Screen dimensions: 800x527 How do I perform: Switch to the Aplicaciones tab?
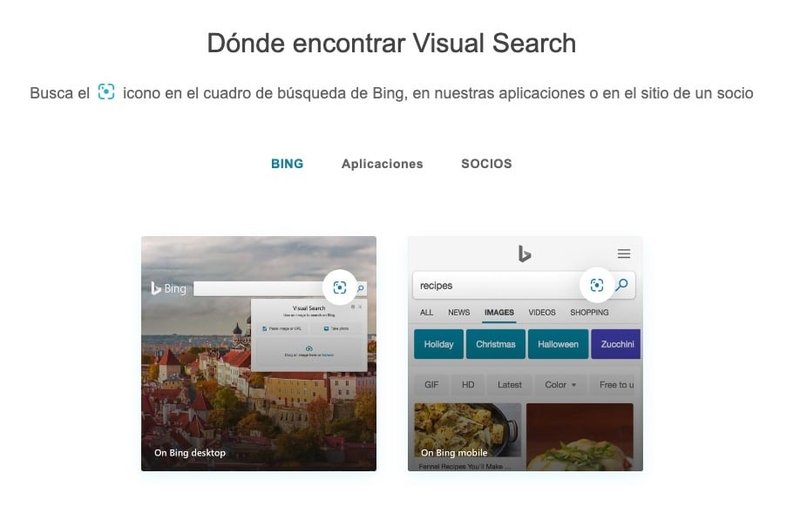(382, 164)
